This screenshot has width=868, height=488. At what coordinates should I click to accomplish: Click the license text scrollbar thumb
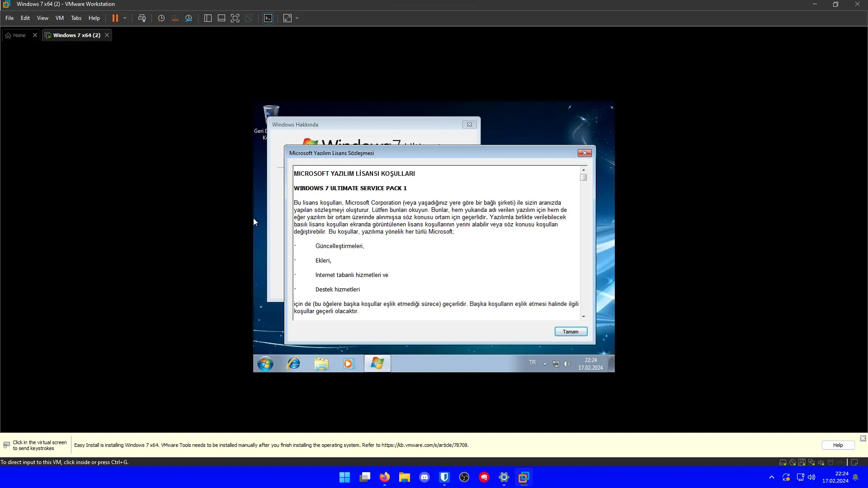(584, 178)
